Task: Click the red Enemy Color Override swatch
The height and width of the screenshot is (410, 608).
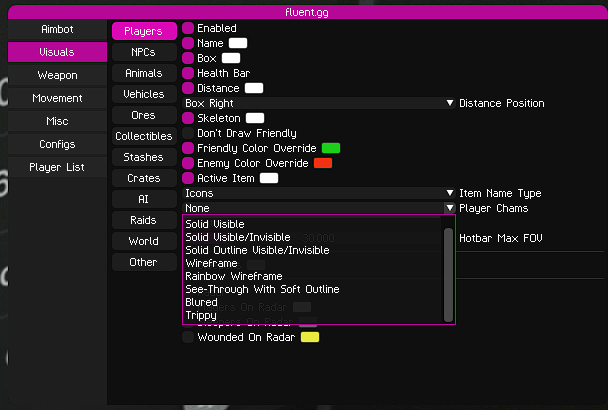Action: [x=322, y=163]
